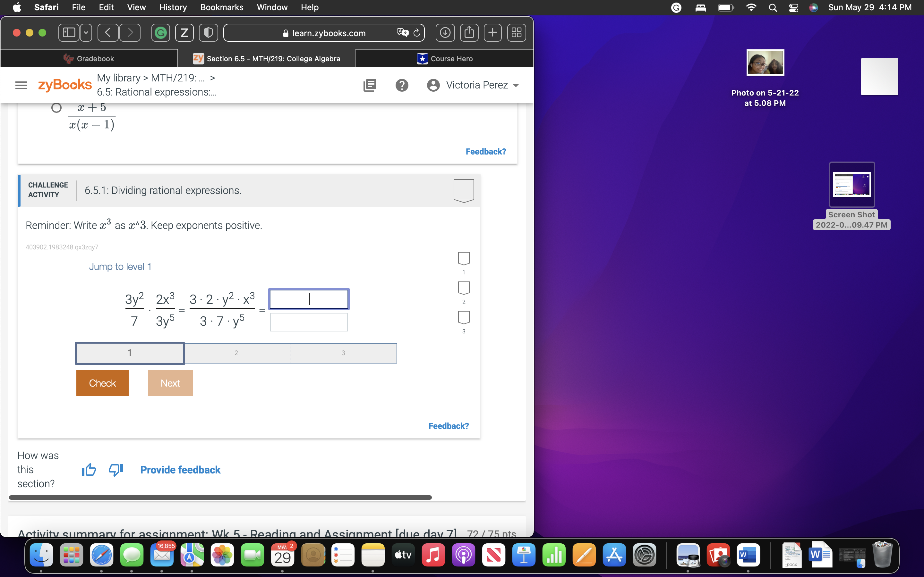Click the zyBooks hamburger menu icon
The height and width of the screenshot is (577, 924).
tap(21, 85)
